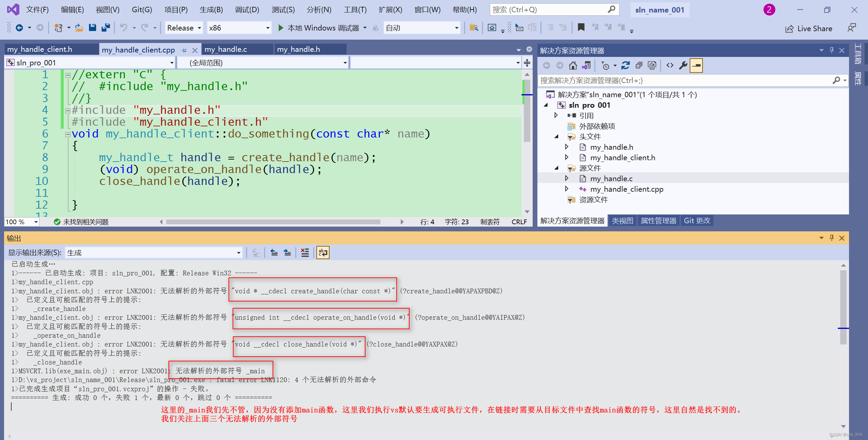Switch to the my_handle.c editor tab
Image resolution: width=868 pixels, height=440 pixels.
[226, 49]
